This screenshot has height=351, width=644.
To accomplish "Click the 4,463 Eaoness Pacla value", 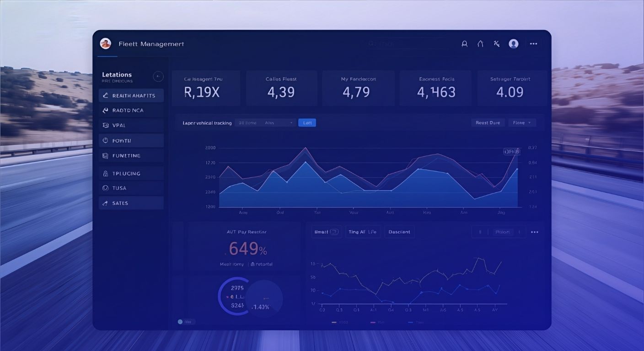I will (436, 92).
